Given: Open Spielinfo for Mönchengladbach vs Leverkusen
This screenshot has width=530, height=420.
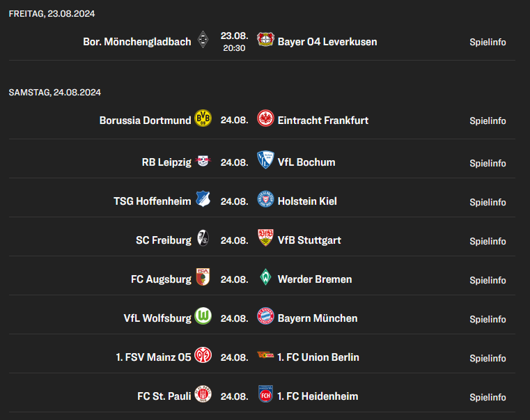Looking at the screenshot, I should pos(488,42).
